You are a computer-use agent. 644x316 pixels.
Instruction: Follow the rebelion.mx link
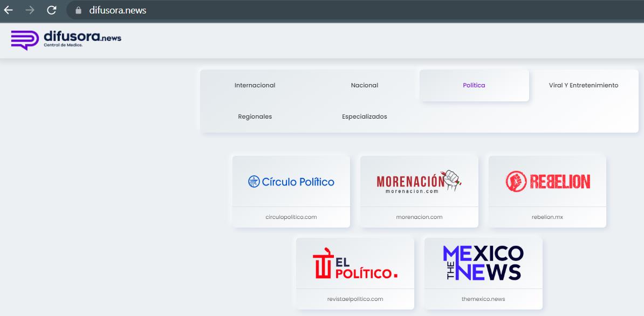547,217
